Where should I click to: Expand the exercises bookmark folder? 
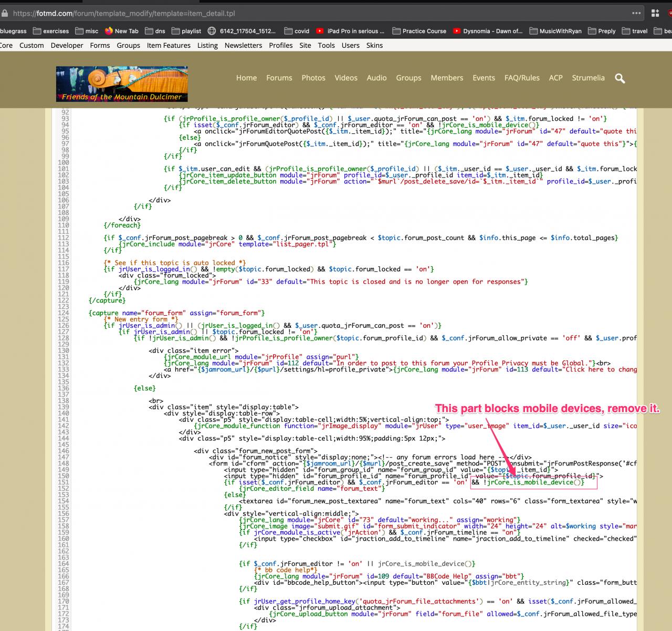coord(51,31)
